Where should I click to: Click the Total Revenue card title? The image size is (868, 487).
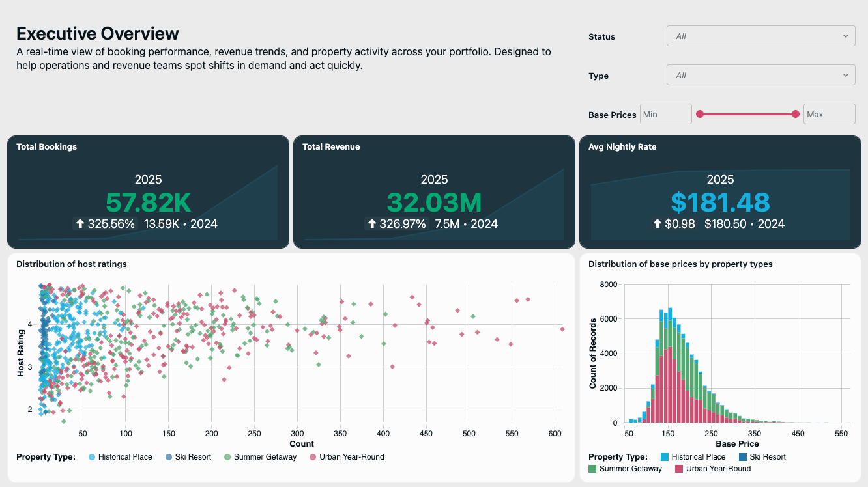click(x=331, y=147)
